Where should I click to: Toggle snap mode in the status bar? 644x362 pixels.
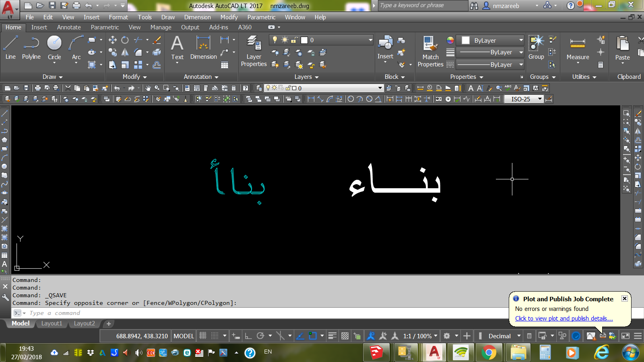(x=215, y=336)
